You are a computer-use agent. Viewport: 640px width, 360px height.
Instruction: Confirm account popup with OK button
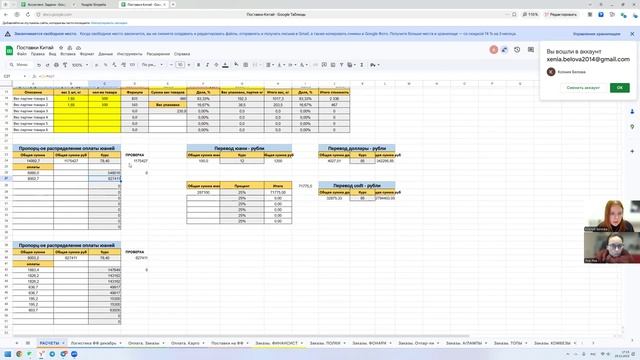[620, 88]
